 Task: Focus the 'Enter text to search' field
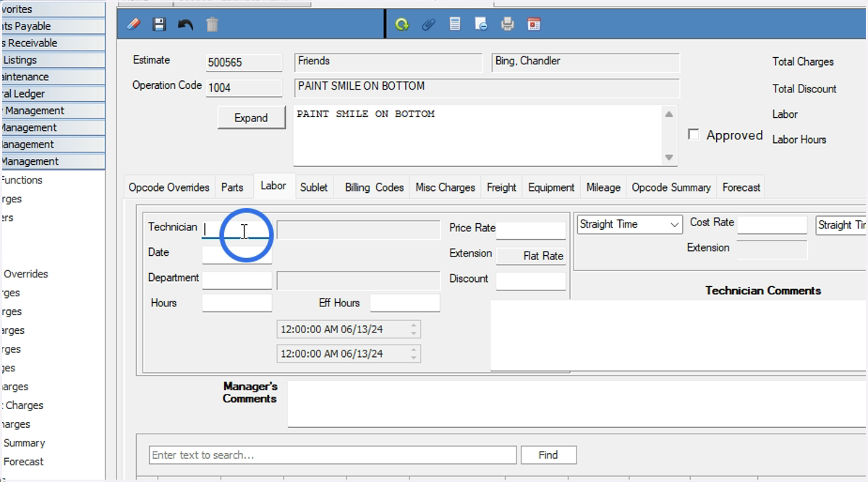click(x=333, y=455)
